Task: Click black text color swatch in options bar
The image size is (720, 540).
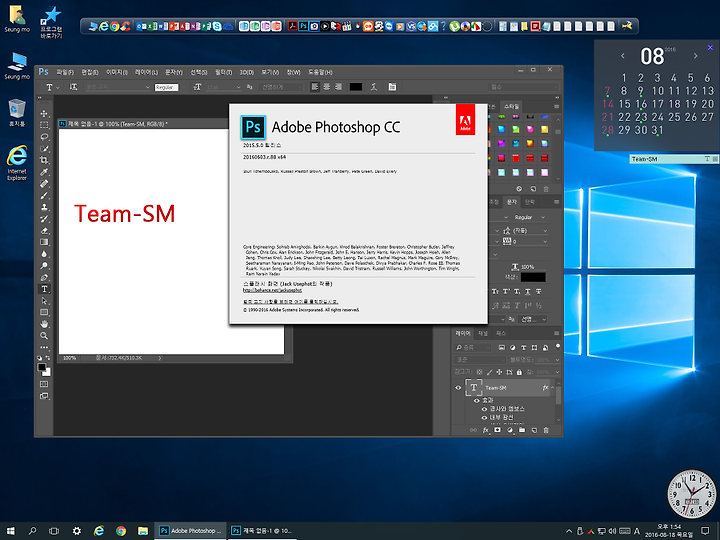Action: 356,87
